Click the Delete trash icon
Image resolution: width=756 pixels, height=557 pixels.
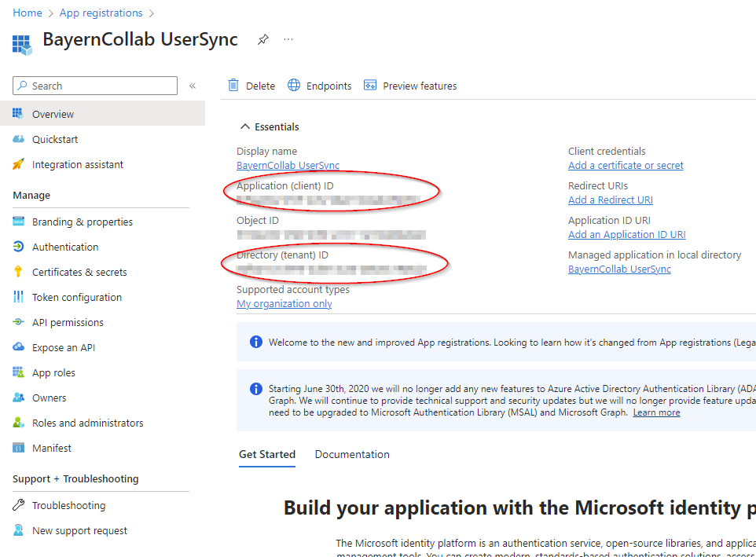(x=233, y=86)
